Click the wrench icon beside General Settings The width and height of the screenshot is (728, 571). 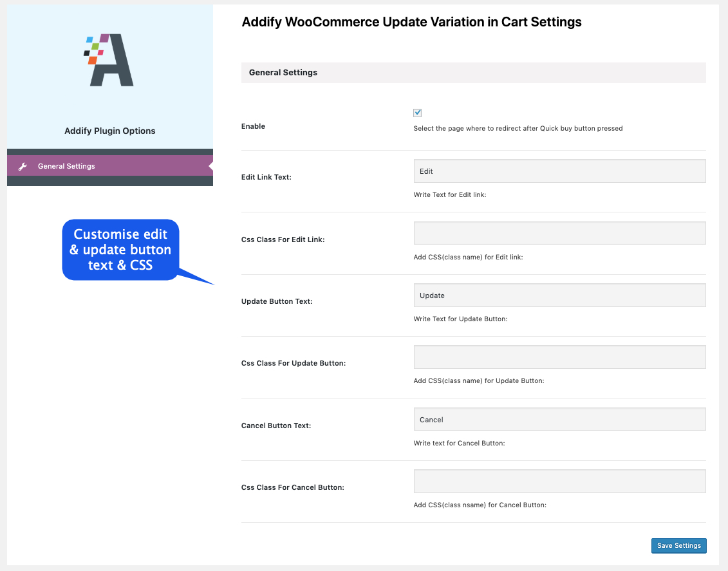coord(23,165)
